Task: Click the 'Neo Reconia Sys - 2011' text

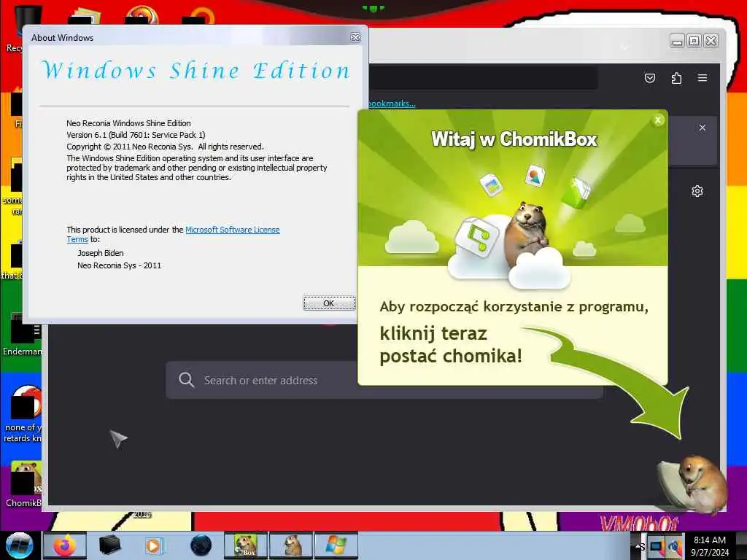Action: pos(119,265)
